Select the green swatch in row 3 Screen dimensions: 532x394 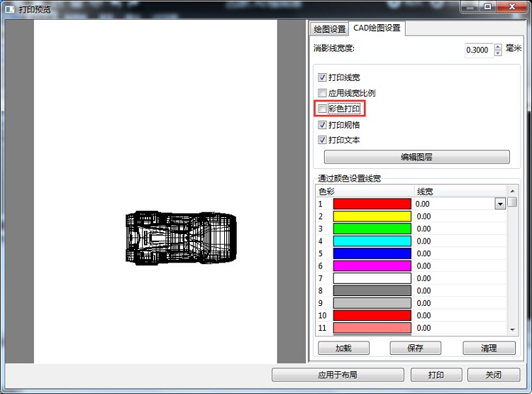point(372,229)
